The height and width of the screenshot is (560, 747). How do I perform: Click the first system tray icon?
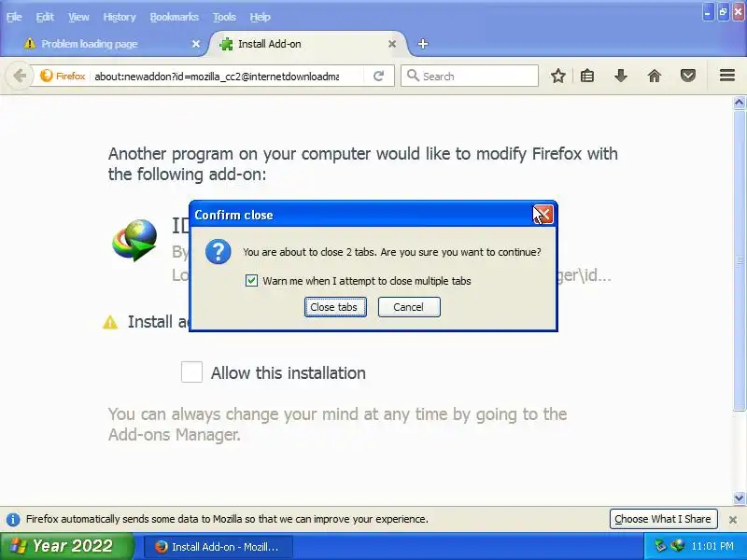[660, 546]
